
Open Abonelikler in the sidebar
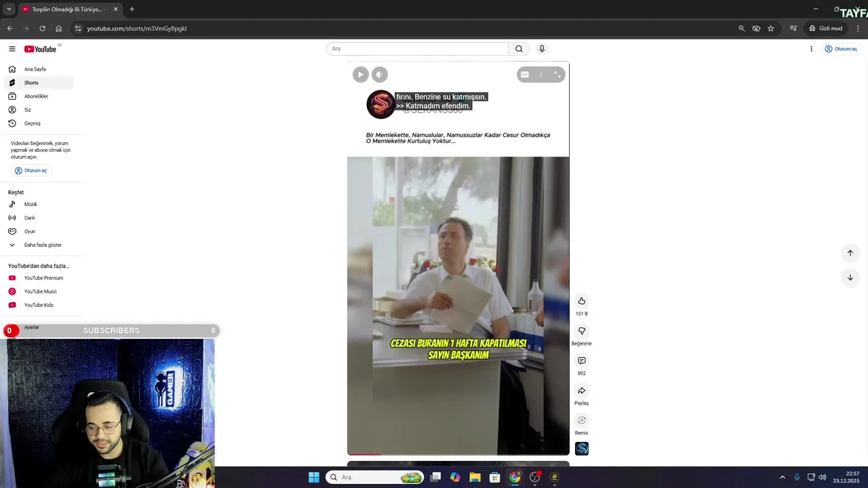pyautogui.click(x=39, y=96)
